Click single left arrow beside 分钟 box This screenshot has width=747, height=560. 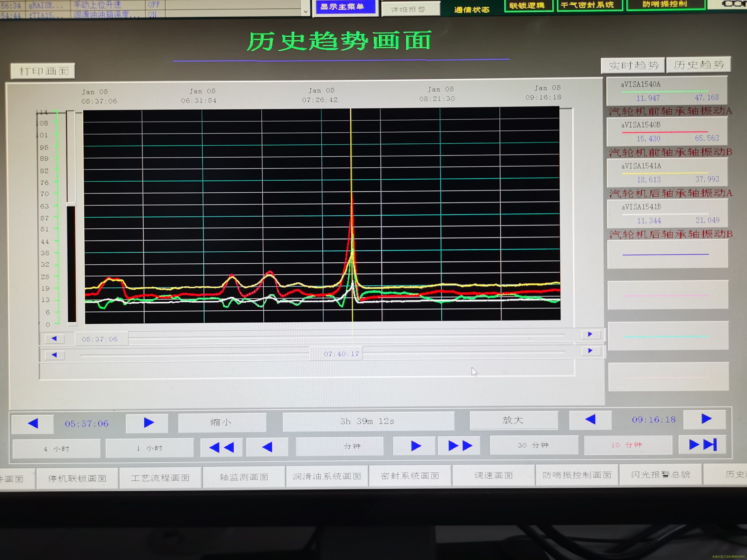[x=267, y=447]
